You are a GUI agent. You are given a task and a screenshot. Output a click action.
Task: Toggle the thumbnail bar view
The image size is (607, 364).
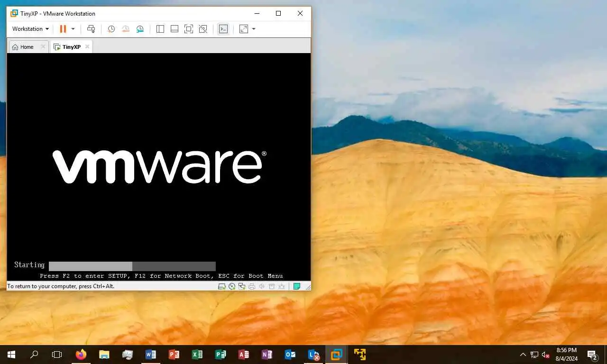175,29
